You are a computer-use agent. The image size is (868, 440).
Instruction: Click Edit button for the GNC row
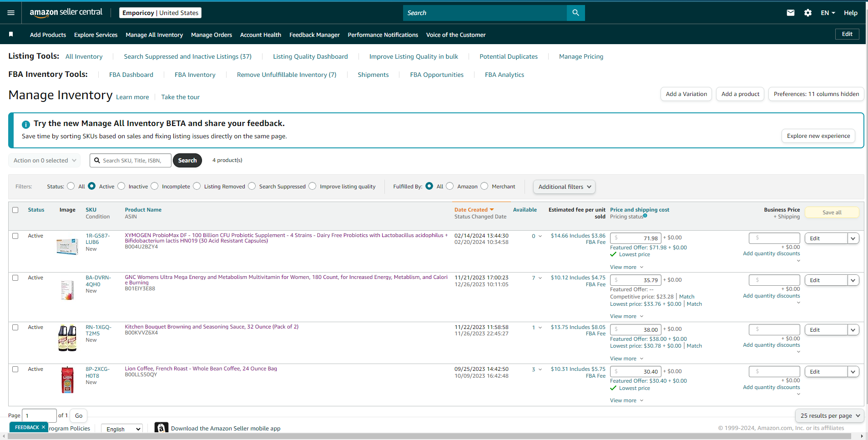click(x=826, y=280)
